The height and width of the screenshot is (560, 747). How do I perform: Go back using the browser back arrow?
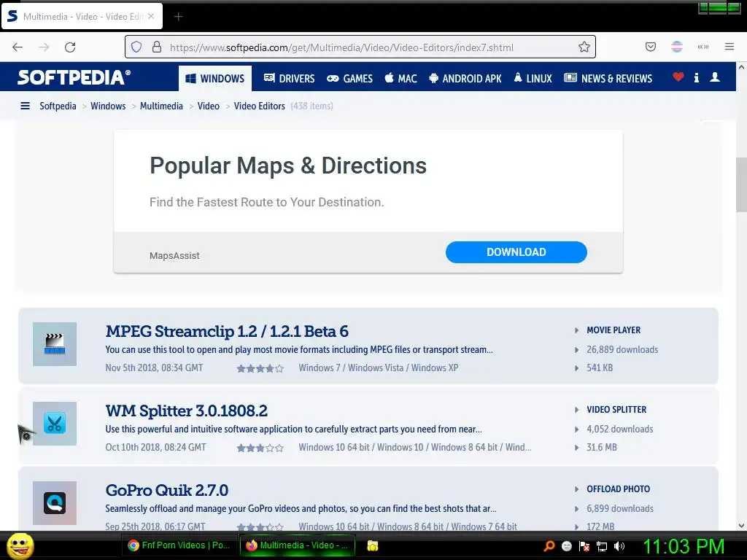click(18, 47)
